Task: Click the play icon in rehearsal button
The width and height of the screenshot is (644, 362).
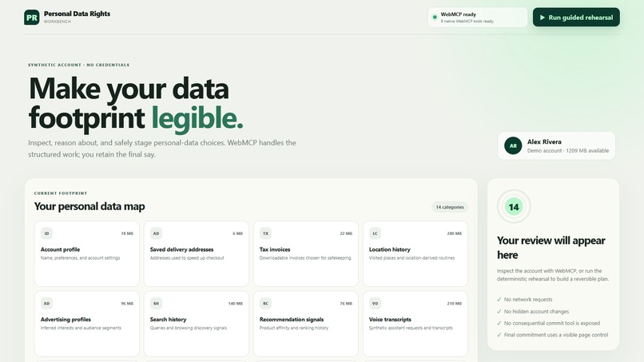Action: 543,18
